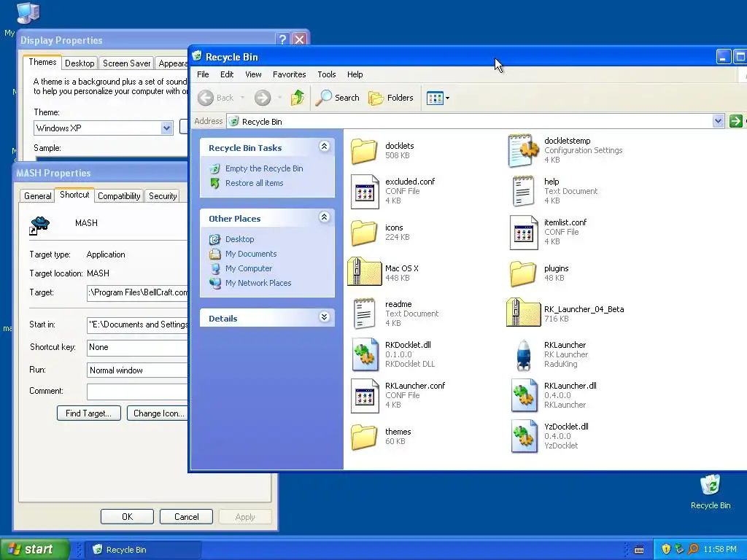Select the icons folder

[364, 233]
